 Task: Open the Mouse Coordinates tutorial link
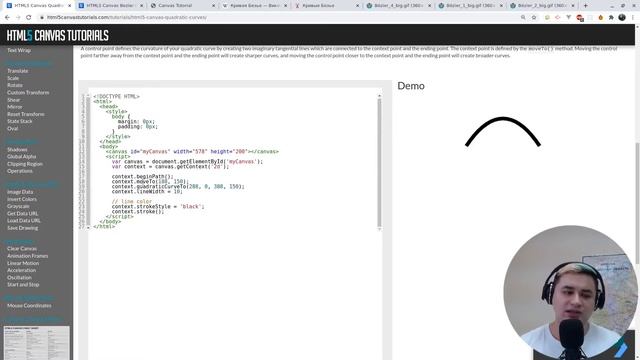(x=29, y=306)
